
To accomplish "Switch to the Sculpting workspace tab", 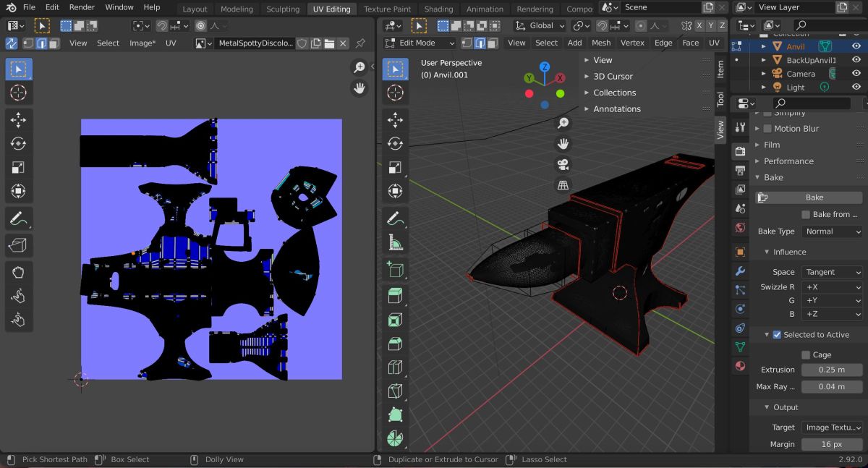I will pos(283,9).
